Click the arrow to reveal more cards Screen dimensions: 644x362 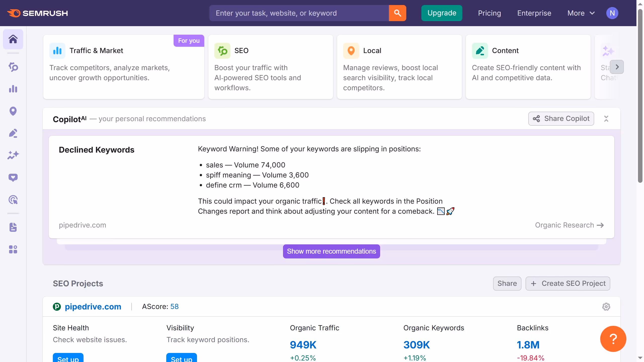(617, 67)
